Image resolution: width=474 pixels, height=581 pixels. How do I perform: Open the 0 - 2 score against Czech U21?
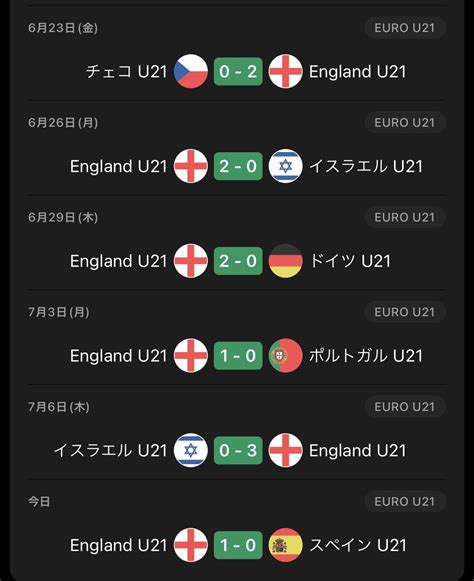[238, 72]
